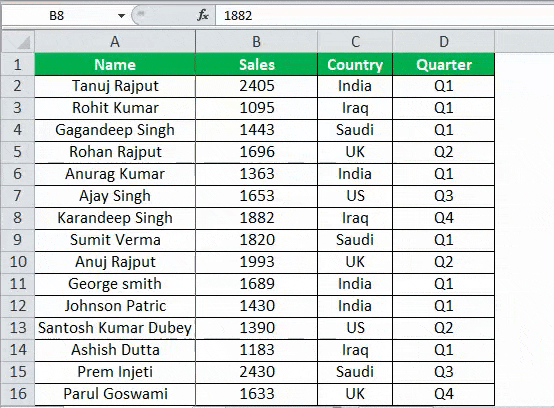
Task: Select the cell with Karandeep Singh
Action: (x=115, y=218)
